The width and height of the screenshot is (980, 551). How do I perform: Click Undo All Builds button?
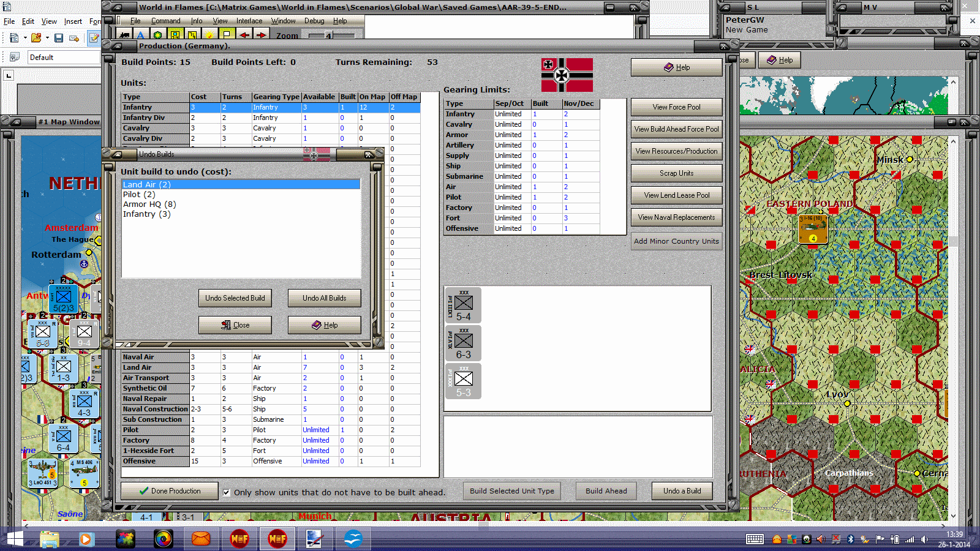point(325,298)
